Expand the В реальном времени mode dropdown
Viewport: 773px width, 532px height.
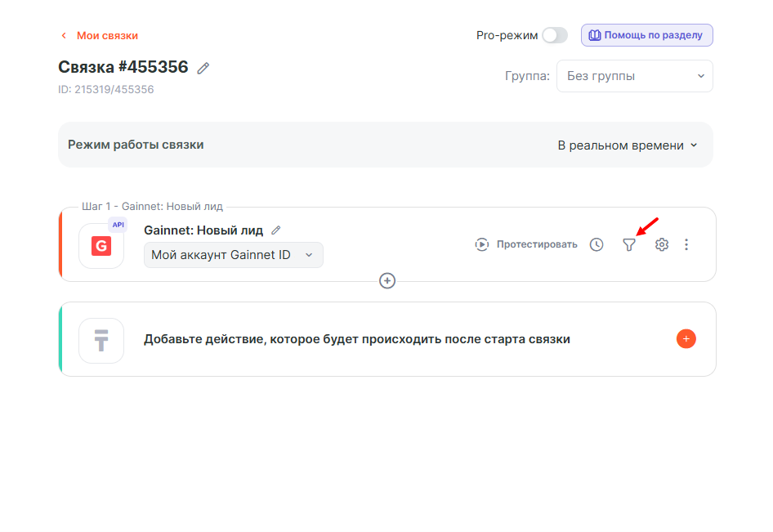(628, 145)
